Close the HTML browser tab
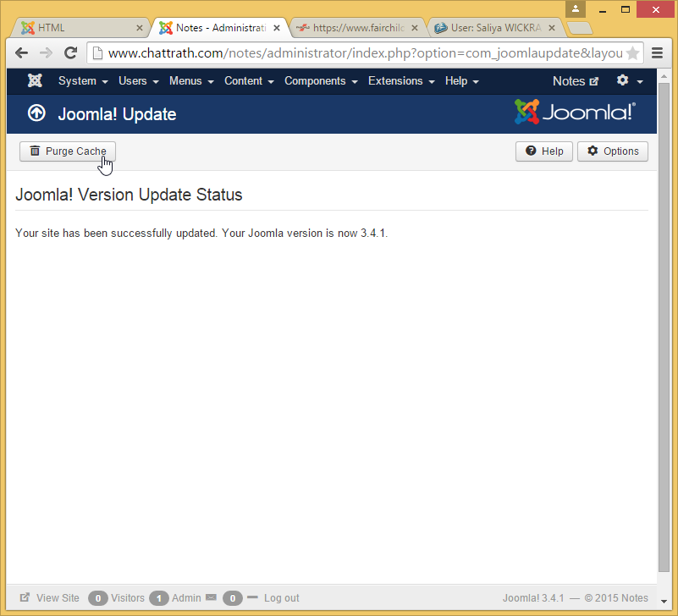This screenshot has width=678, height=616. tap(140, 28)
